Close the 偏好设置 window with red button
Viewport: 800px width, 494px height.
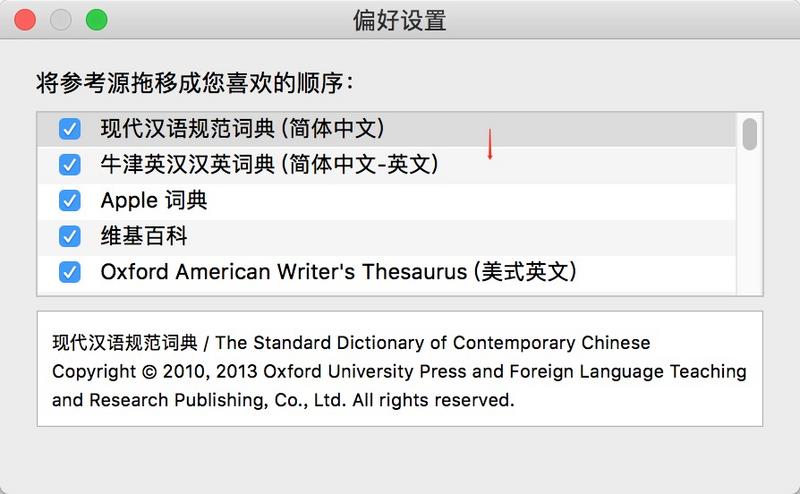pos(25,20)
